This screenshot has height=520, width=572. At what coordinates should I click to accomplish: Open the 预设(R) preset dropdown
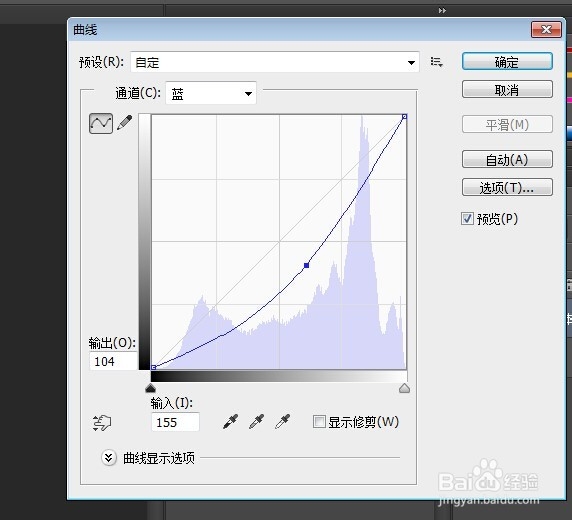pyautogui.click(x=275, y=62)
